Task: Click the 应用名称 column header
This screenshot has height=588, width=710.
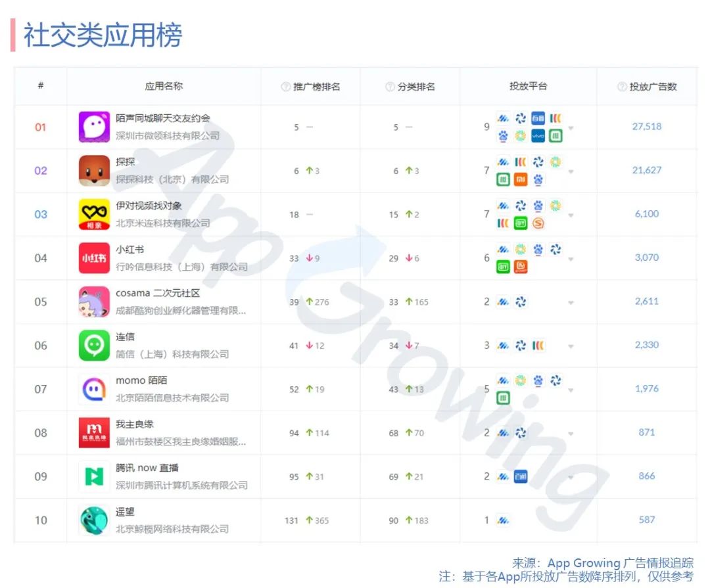Action: coord(164,86)
